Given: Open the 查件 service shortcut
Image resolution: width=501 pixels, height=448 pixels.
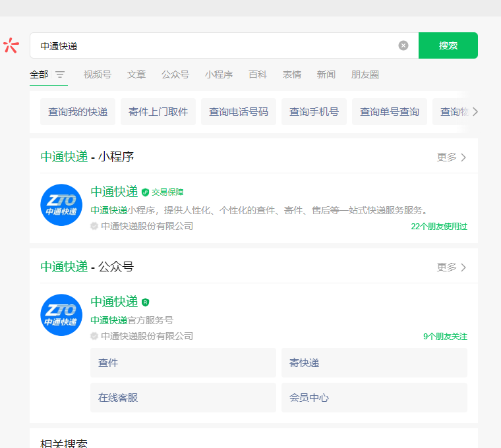Looking at the screenshot, I should tap(183, 363).
